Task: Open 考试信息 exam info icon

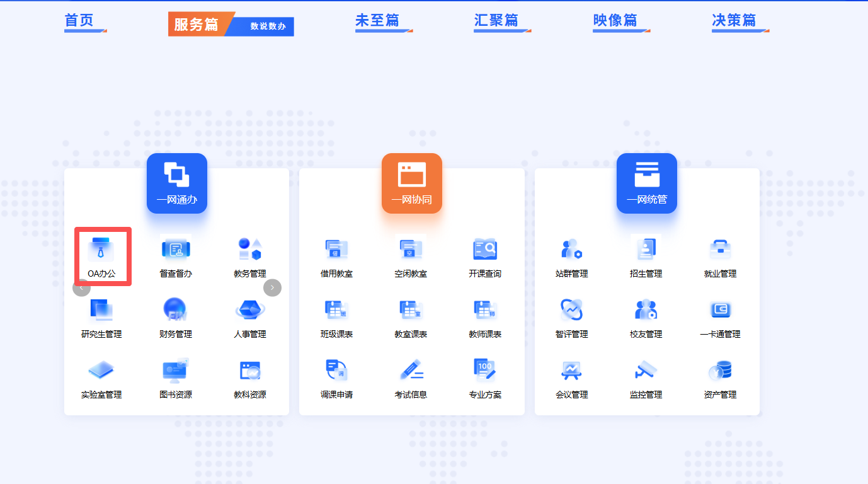Action: 411,371
